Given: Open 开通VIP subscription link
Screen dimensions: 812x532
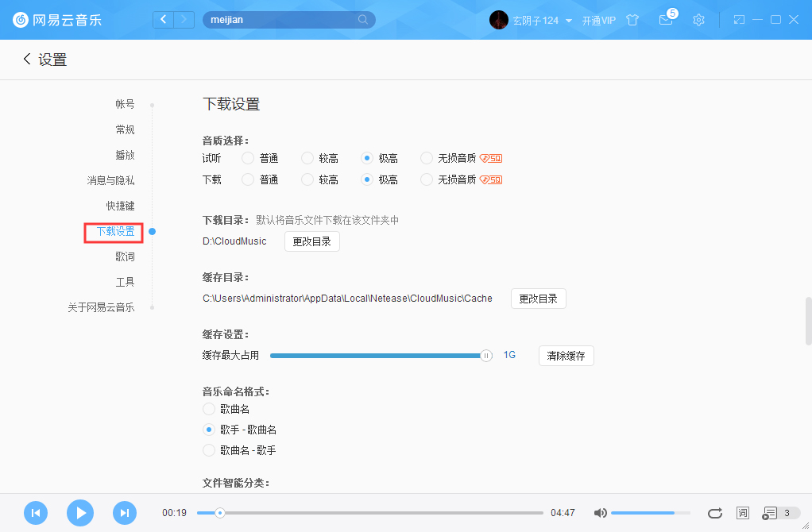Looking at the screenshot, I should tap(599, 20).
